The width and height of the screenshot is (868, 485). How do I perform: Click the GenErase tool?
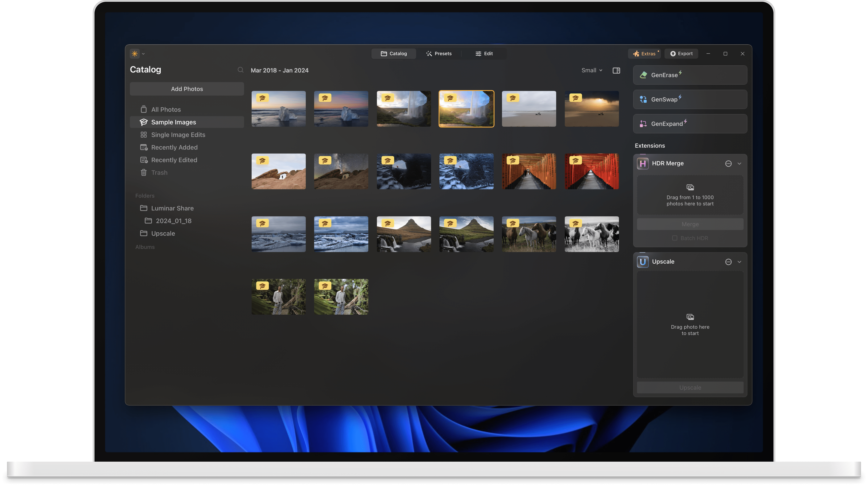[x=689, y=75]
